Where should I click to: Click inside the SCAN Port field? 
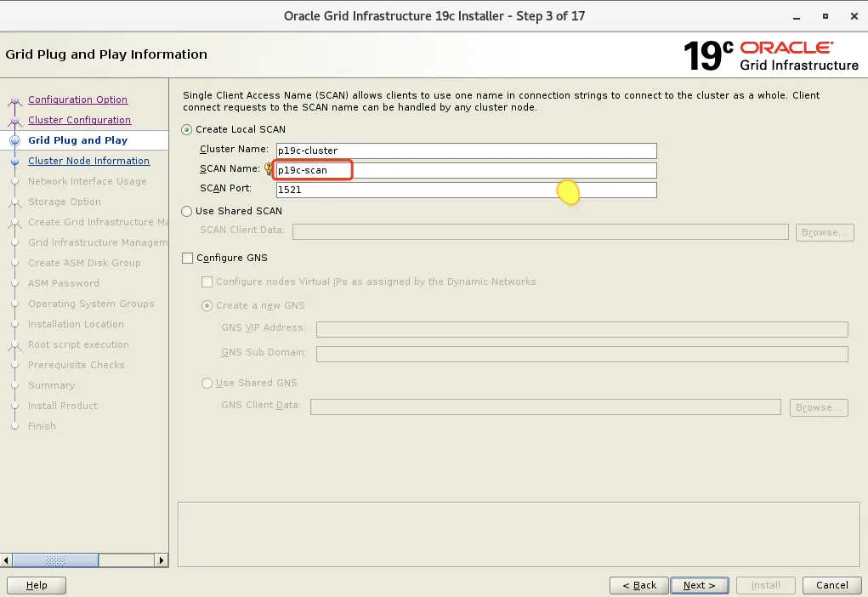[x=425, y=189]
